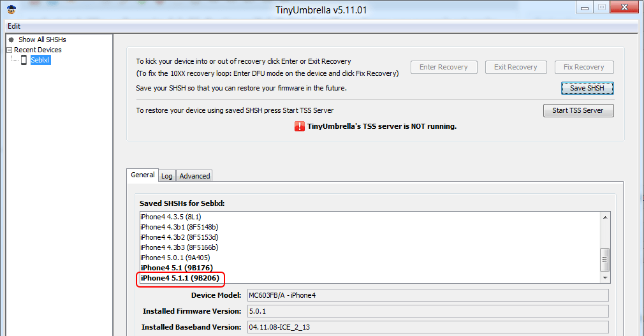Select the Seblxl device
Screen dimensions: 644x336
coord(40,60)
